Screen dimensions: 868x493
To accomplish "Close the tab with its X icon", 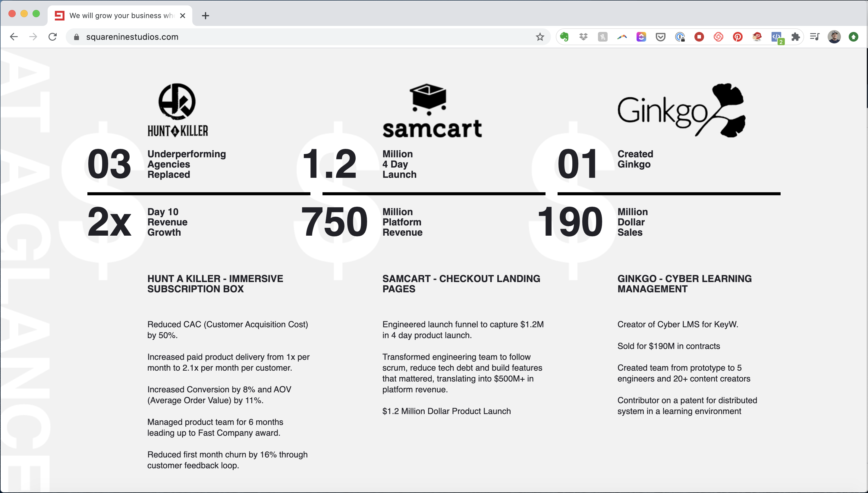I will pos(182,16).
